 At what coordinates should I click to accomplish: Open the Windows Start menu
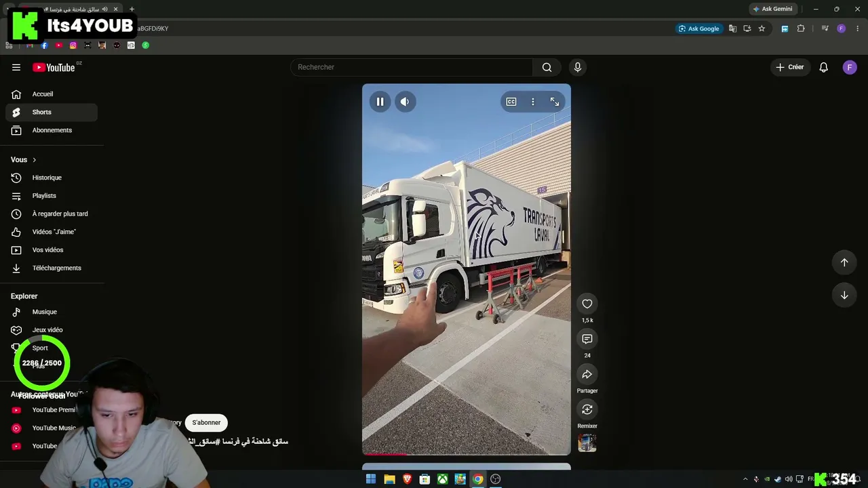(x=371, y=479)
